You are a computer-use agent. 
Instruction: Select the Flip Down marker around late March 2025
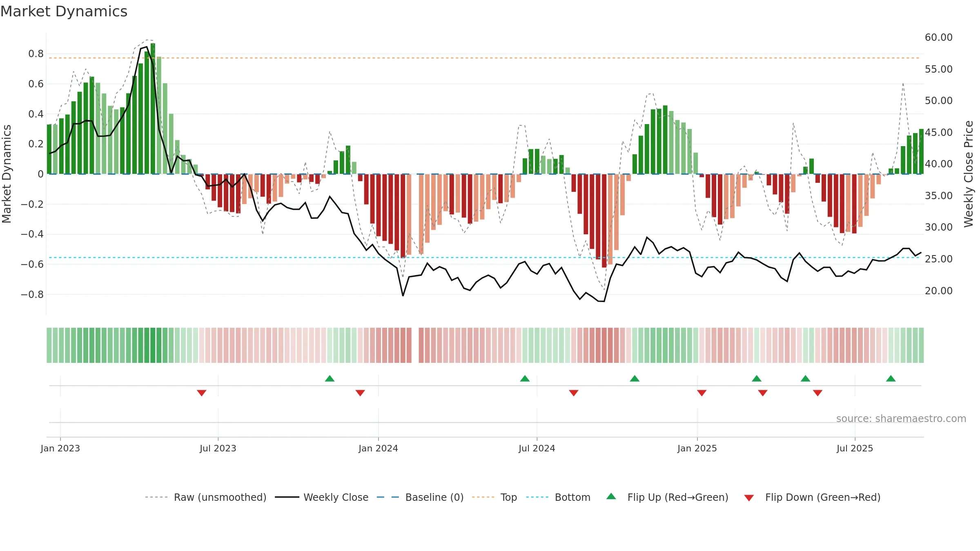[763, 393]
